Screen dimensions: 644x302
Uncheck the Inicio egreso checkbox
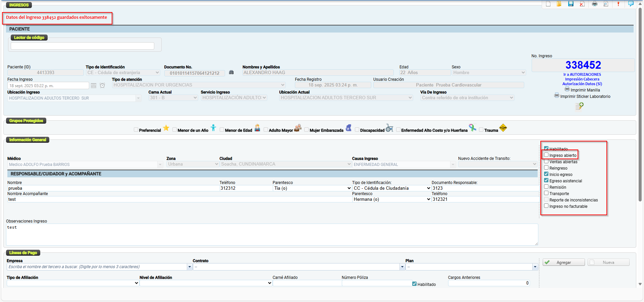pos(546,174)
